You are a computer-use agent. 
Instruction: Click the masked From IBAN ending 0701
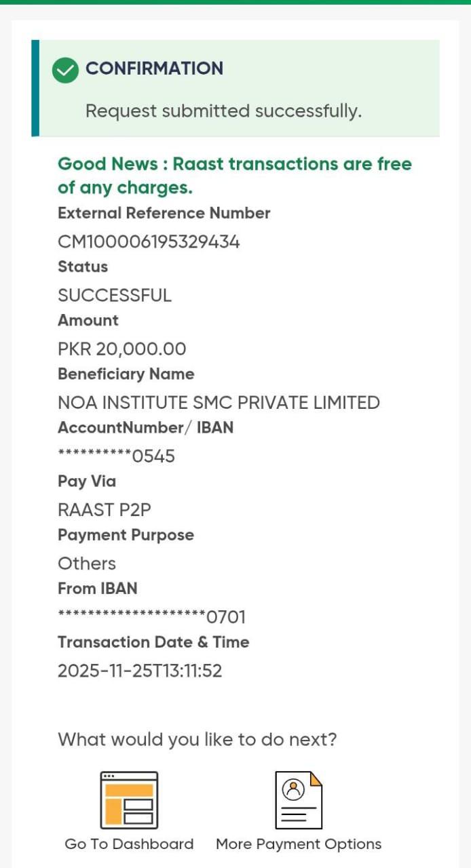pyautogui.click(x=151, y=617)
